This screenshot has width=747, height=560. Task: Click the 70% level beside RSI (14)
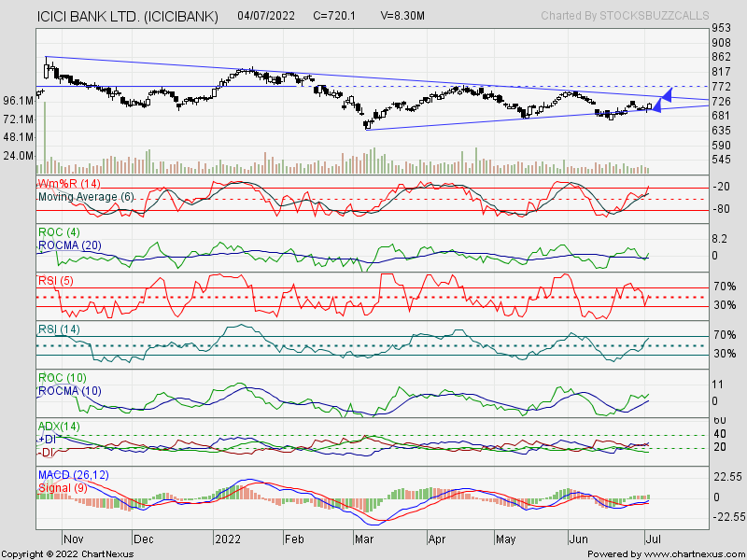coord(725,335)
